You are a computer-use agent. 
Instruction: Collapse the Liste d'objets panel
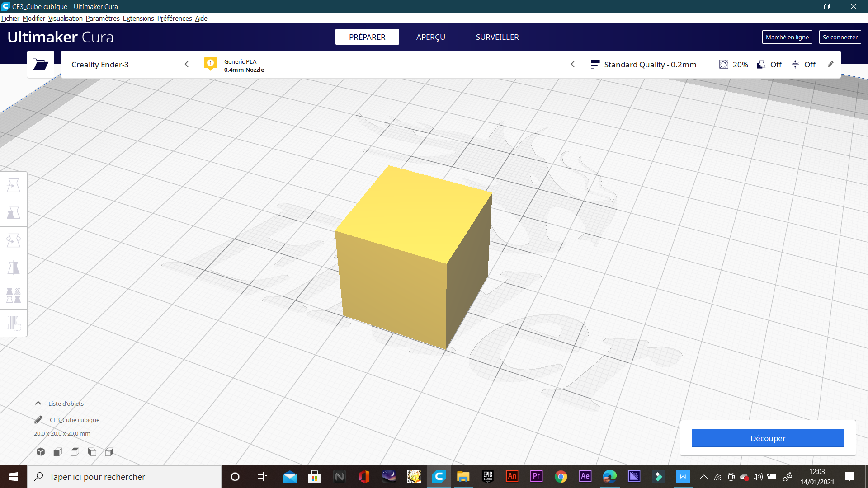point(38,403)
